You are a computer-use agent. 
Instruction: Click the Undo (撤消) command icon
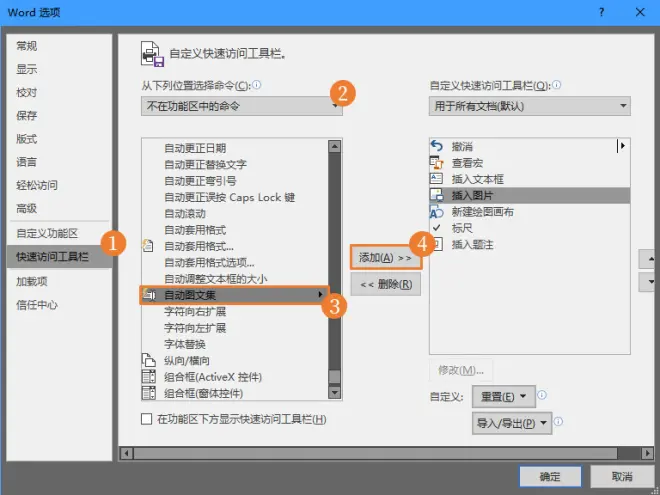click(x=437, y=146)
